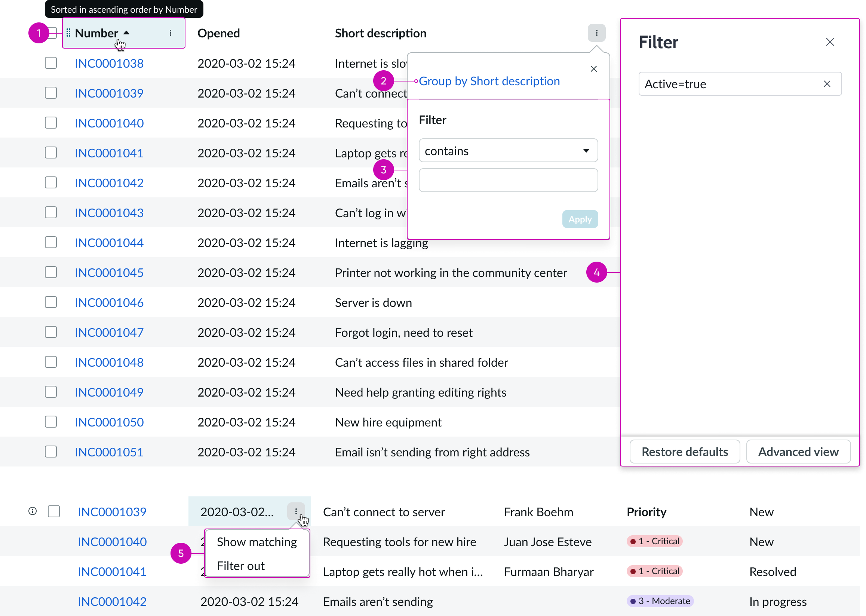Check the row checkbox for INC0001038

pos(50,63)
